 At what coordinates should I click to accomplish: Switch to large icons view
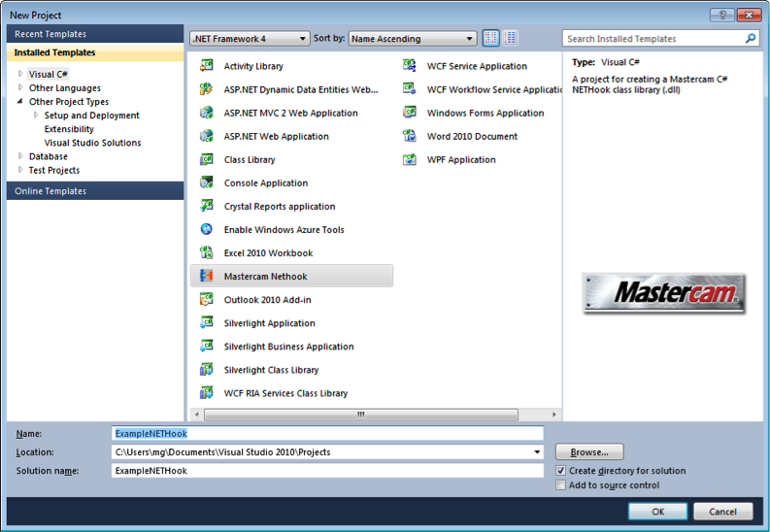(x=490, y=38)
